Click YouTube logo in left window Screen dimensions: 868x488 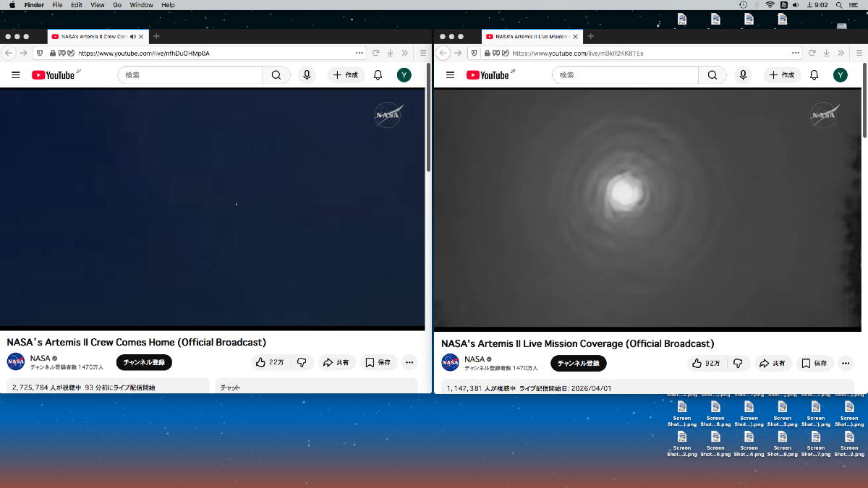[x=55, y=74]
